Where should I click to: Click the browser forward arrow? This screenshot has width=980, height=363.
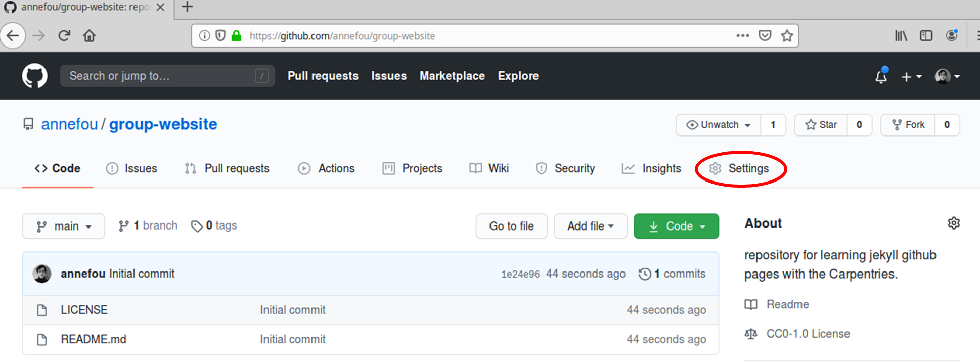(39, 36)
